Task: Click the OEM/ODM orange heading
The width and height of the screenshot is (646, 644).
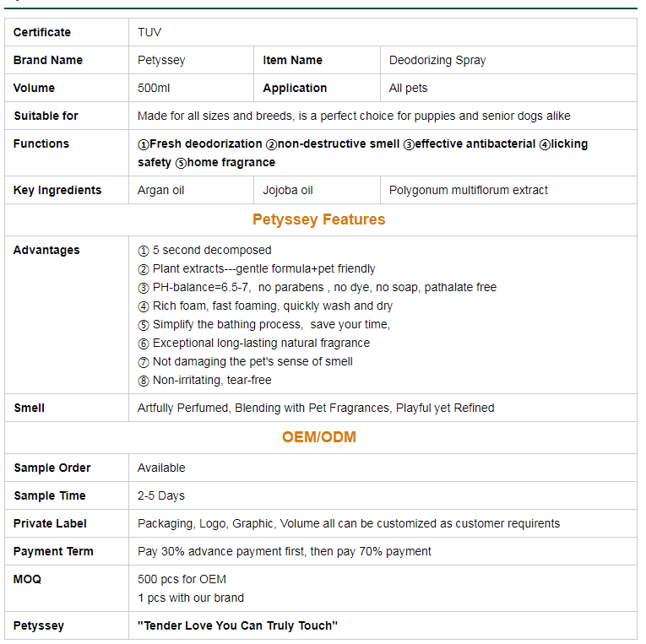Action: [x=319, y=437]
